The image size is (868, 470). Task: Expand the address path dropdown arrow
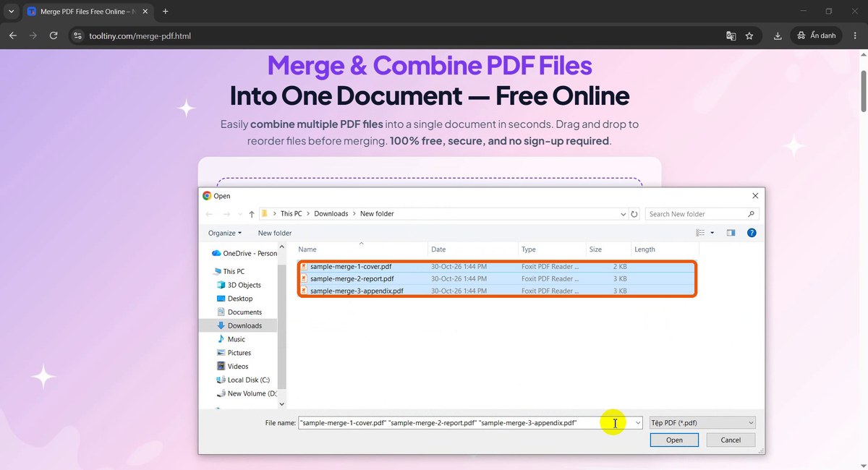pyautogui.click(x=624, y=214)
